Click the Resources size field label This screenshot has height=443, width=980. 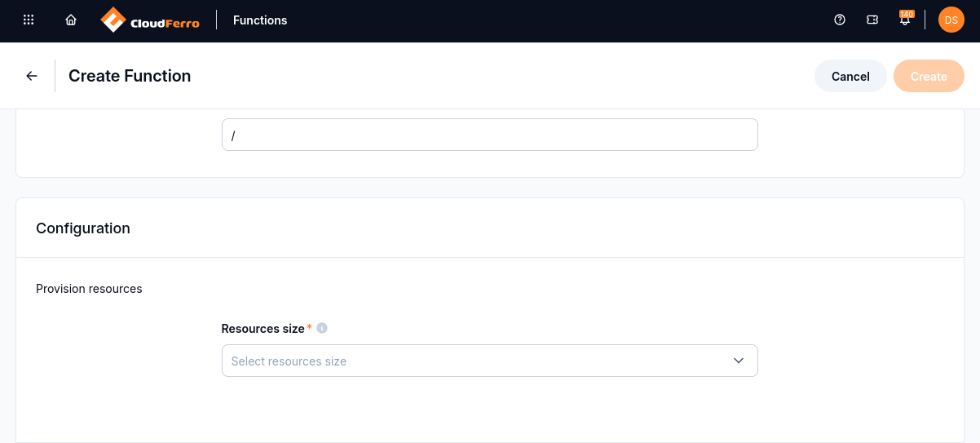[263, 328]
